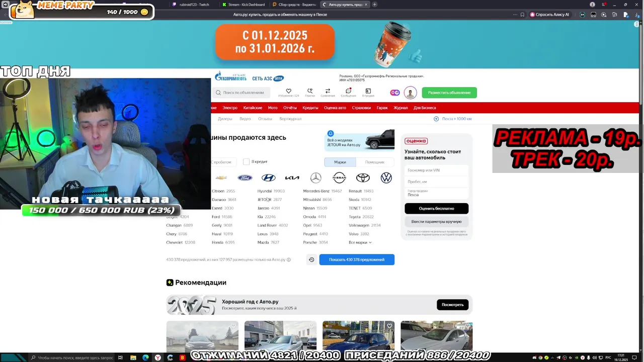Image resolution: width=644 pixels, height=362 pixels.
Task: Click the purple wallet balance badge
Action: coord(395,93)
